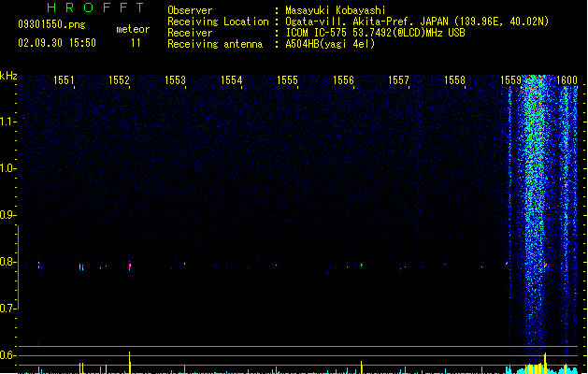
Task: Click the 1.0 kHz axis label
Action: coord(8,168)
